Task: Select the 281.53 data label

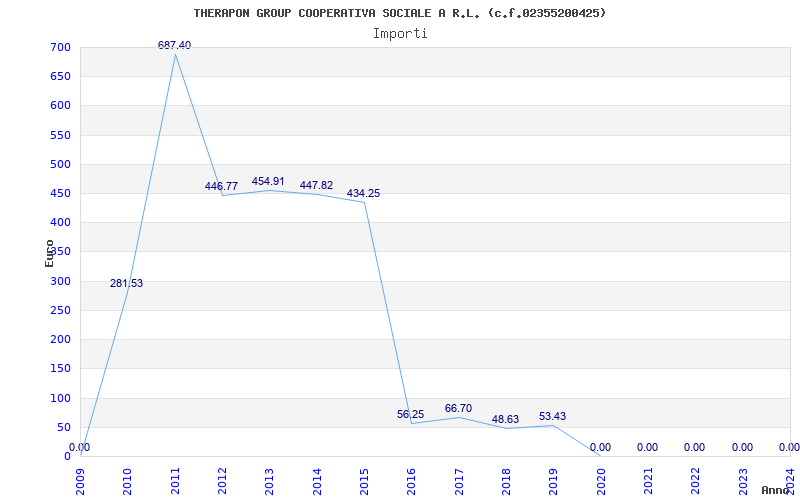Action: [127, 283]
